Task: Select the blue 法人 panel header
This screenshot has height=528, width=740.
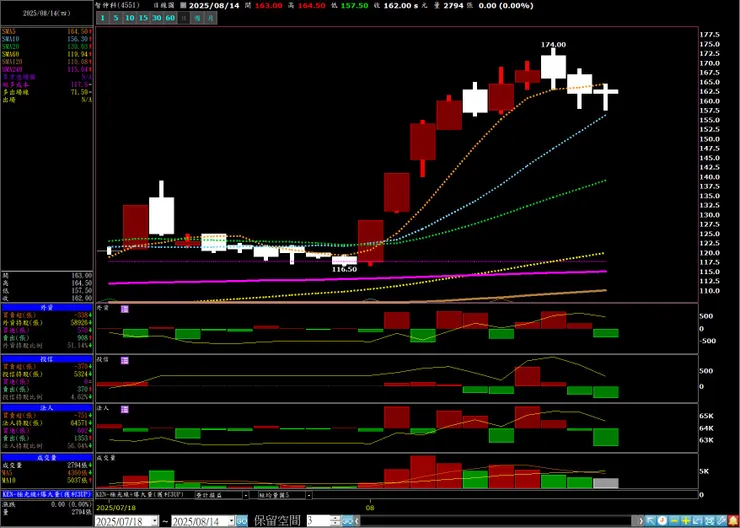Action: pos(47,408)
